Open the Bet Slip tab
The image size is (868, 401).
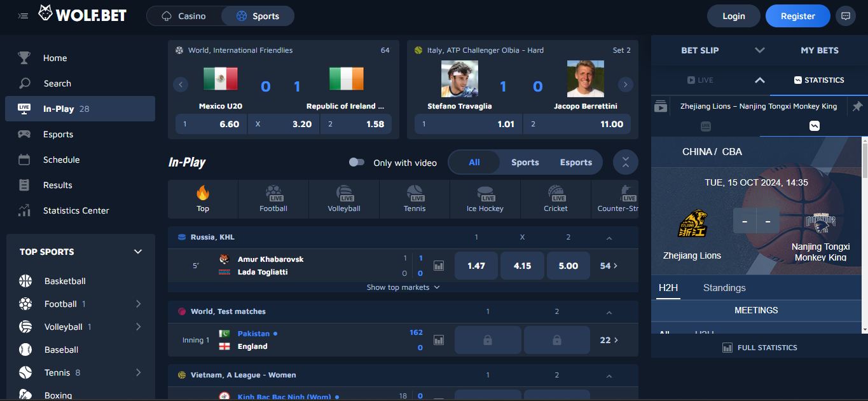point(699,50)
